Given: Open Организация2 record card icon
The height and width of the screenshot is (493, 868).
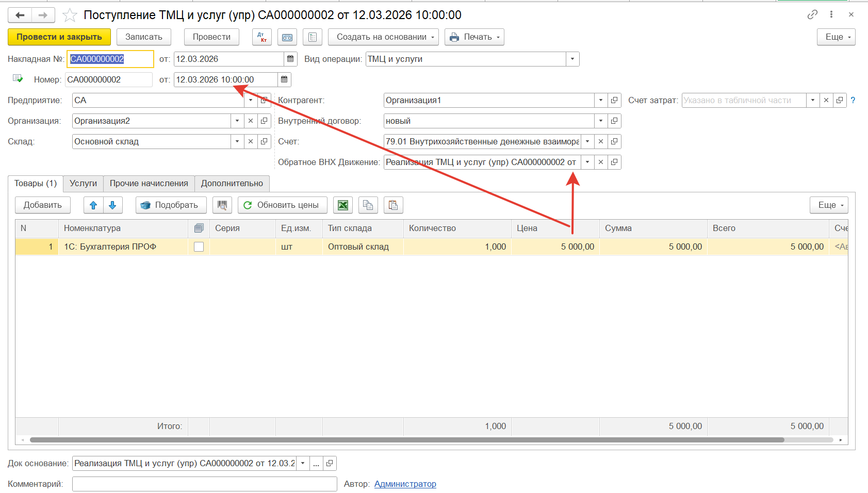Looking at the screenshot, I should coord(264,121).
